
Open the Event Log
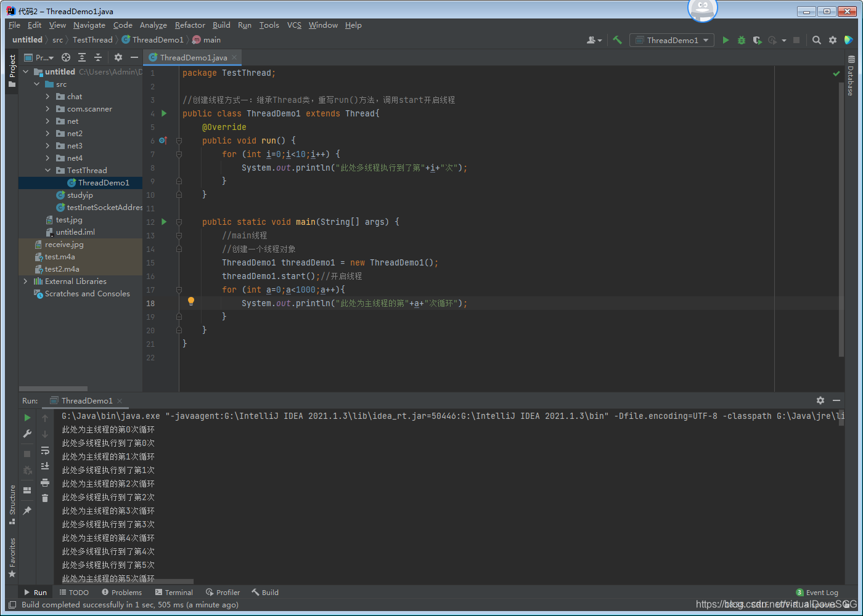click(817, 593)
